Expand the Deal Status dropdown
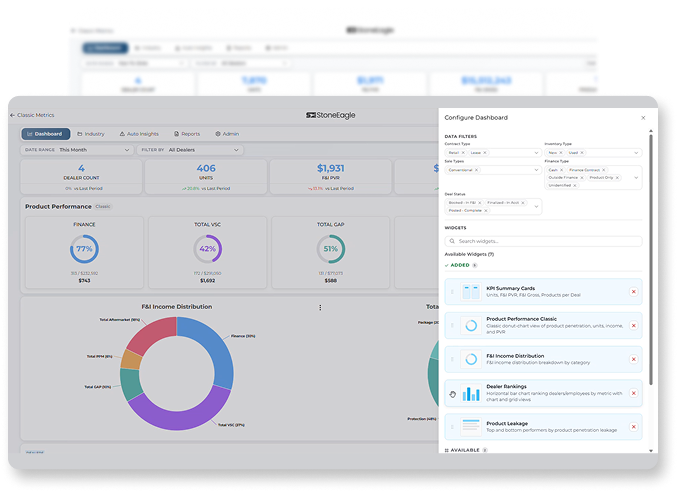The image size is (678, 493). 536,207
